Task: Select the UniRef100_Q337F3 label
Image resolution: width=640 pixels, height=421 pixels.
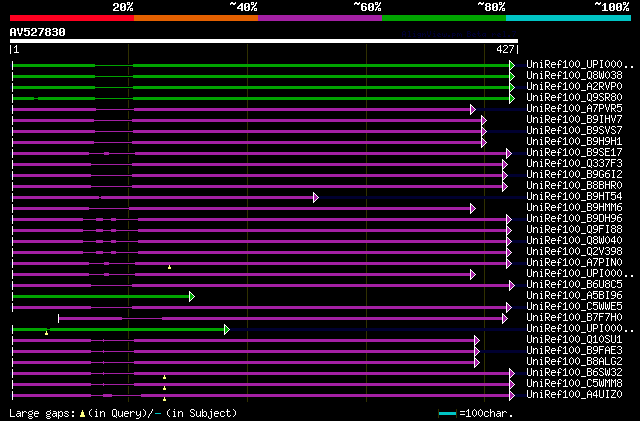Action: pyautogui.click(x=574, y=164)
